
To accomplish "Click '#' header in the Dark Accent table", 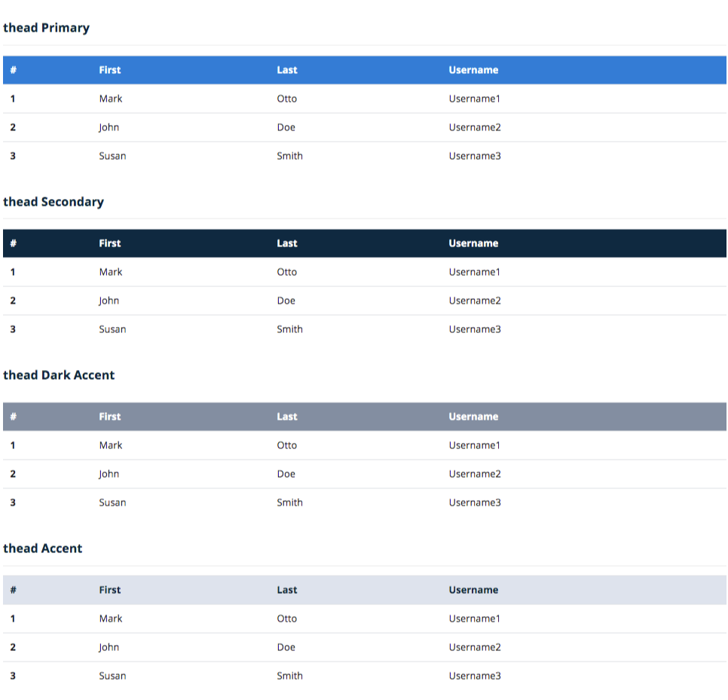I will tap(14, 417).
